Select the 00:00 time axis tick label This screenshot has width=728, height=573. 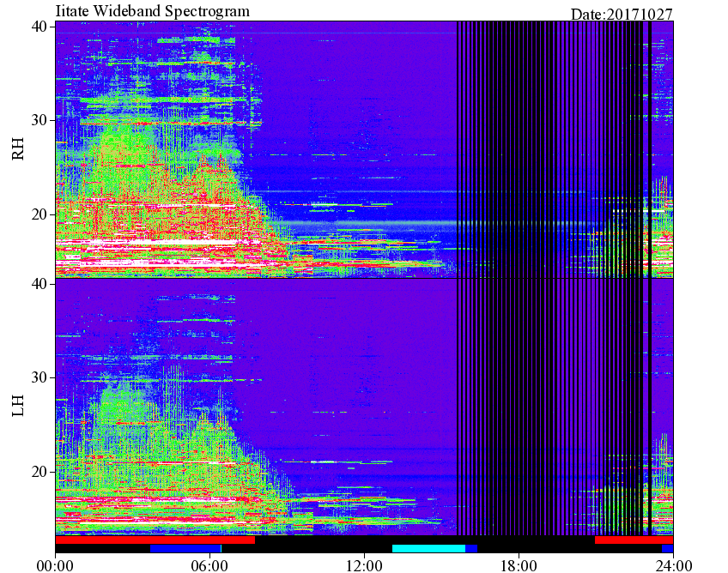(x=56, y=564)
